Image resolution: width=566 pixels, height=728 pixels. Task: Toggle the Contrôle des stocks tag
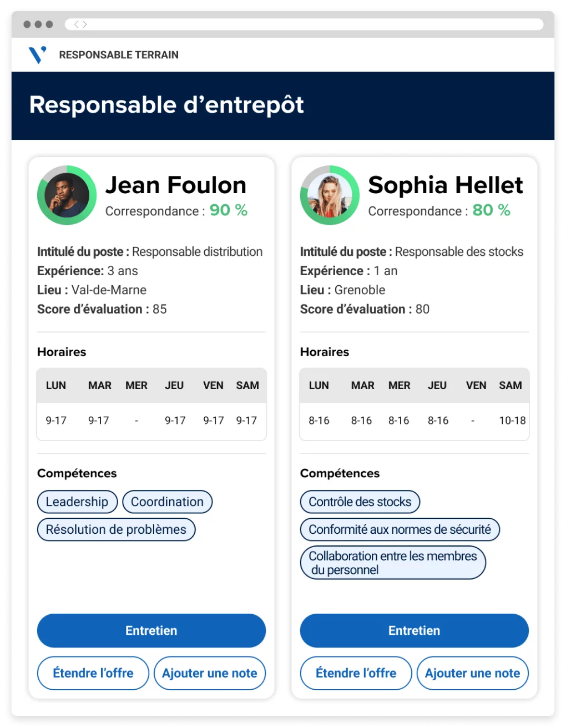[360, 502]
